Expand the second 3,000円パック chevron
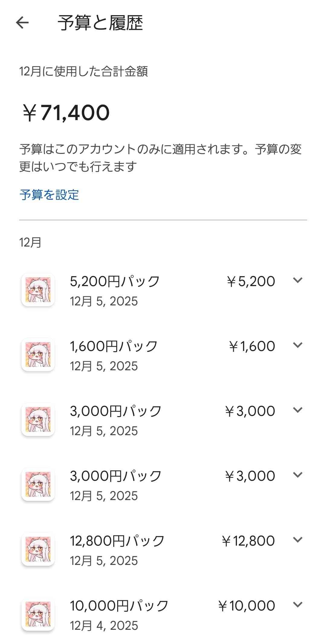The height and width of the screenshot is (644, 326). tap(298, 475)
